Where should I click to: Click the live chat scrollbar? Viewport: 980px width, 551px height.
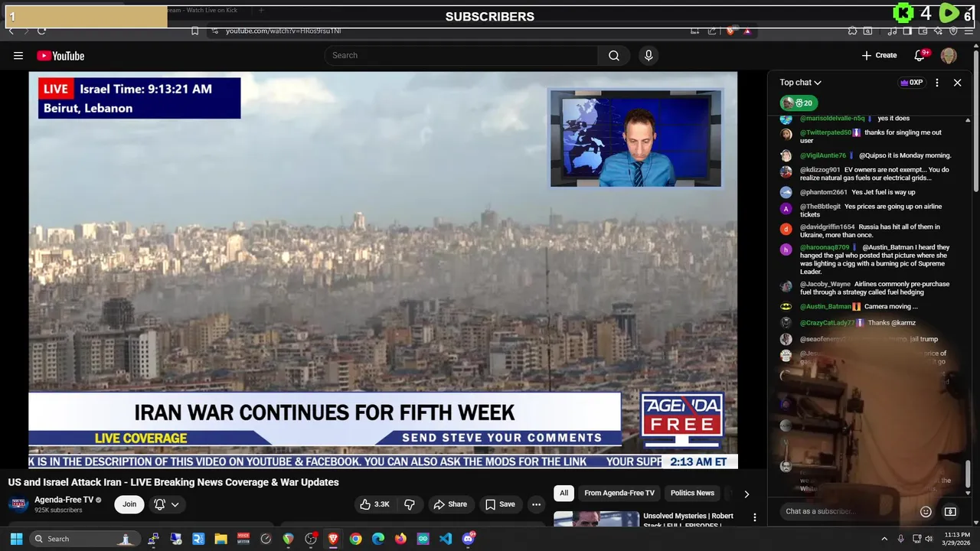click(x=968, y=473)
